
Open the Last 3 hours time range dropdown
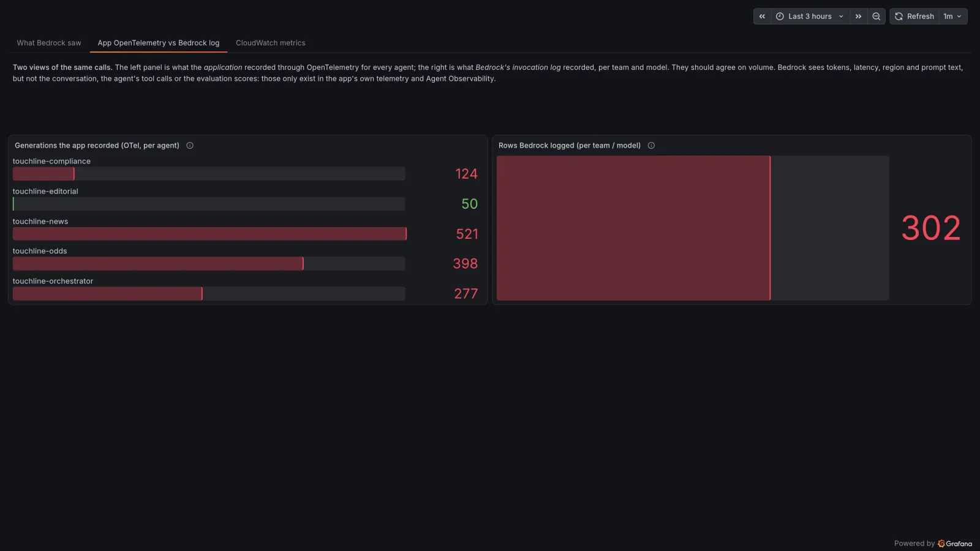click(x=810, y=17)
